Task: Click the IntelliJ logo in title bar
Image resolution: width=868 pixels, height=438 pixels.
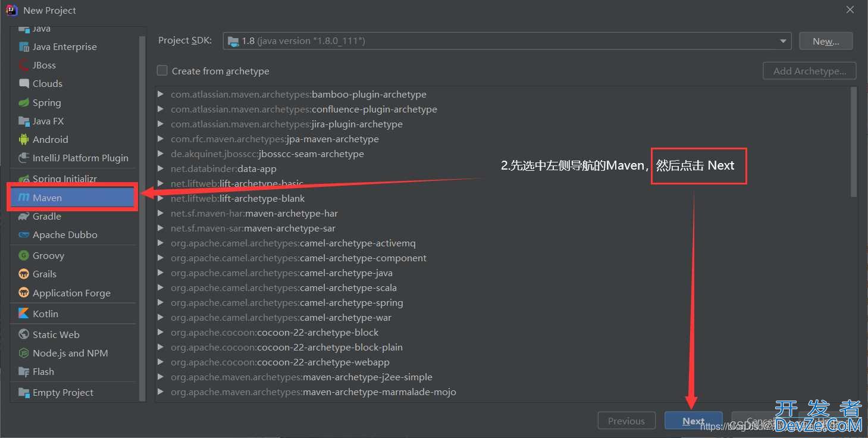Action: (x=11, y=10)
